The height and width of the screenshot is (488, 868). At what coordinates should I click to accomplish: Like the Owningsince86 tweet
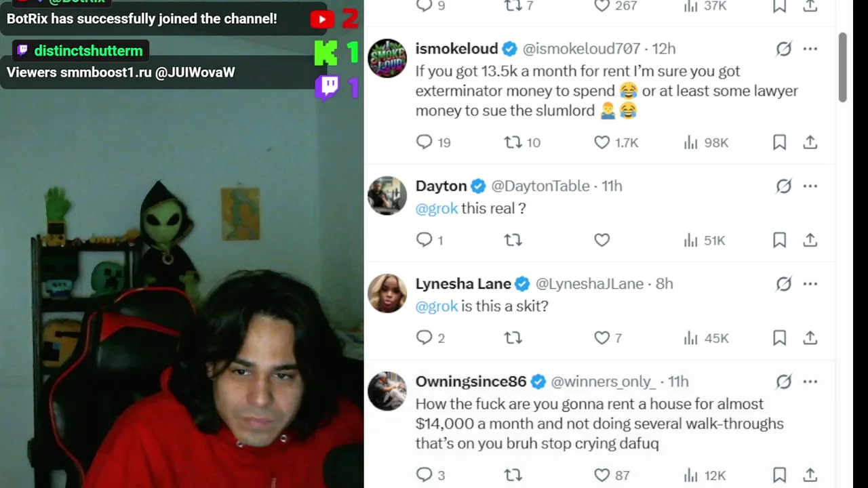[x=602, y=475]
